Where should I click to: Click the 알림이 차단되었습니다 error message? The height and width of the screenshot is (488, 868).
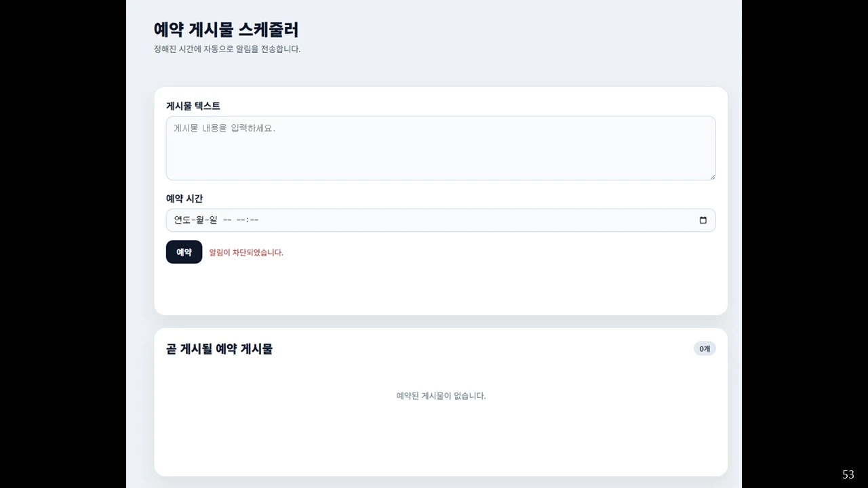(x=247, y=251)
